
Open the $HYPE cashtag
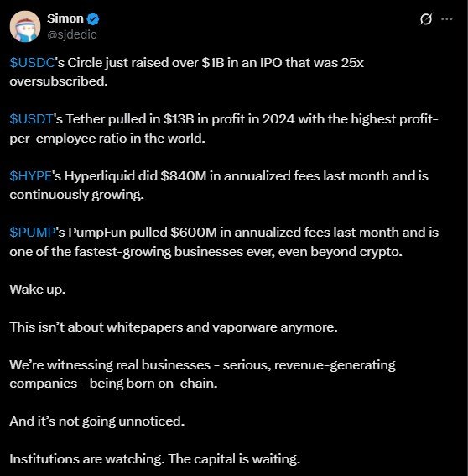[x=31, y=175]
